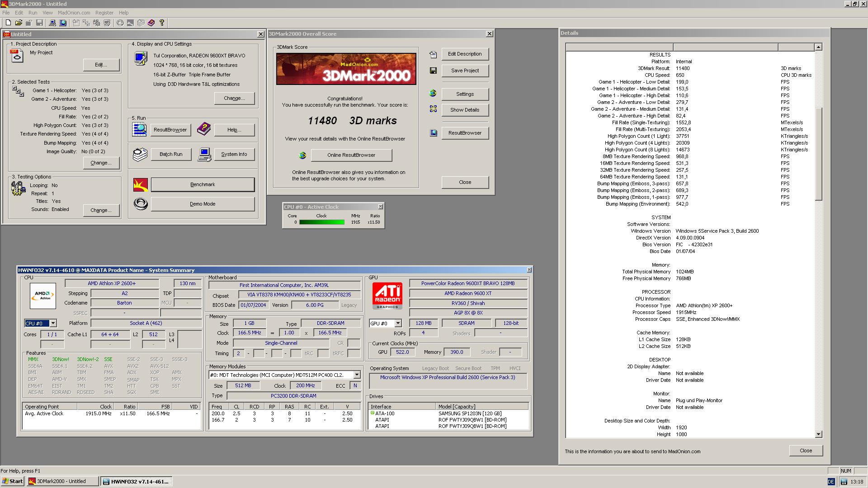Viewport: 868px width, 488px height.
Task: Click Show Details in Overall Score dialog
Action: pyautogui.click(x=465, y=110)
